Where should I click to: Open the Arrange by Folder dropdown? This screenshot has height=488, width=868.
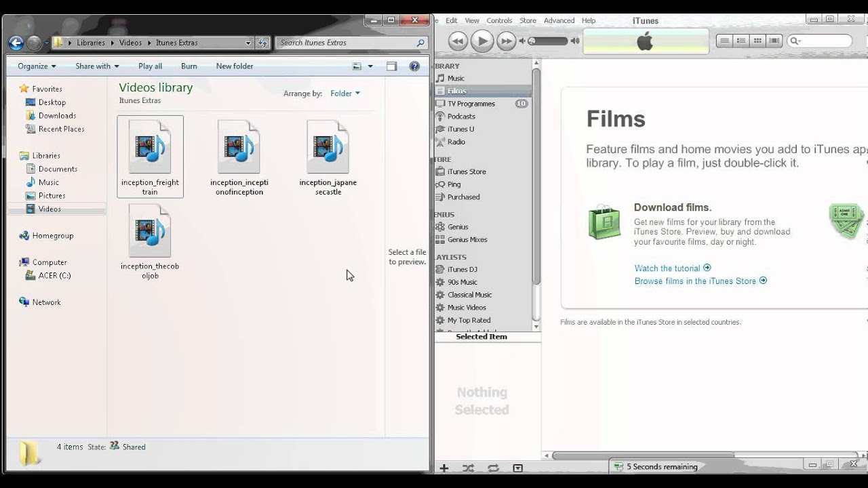point(345,94)
